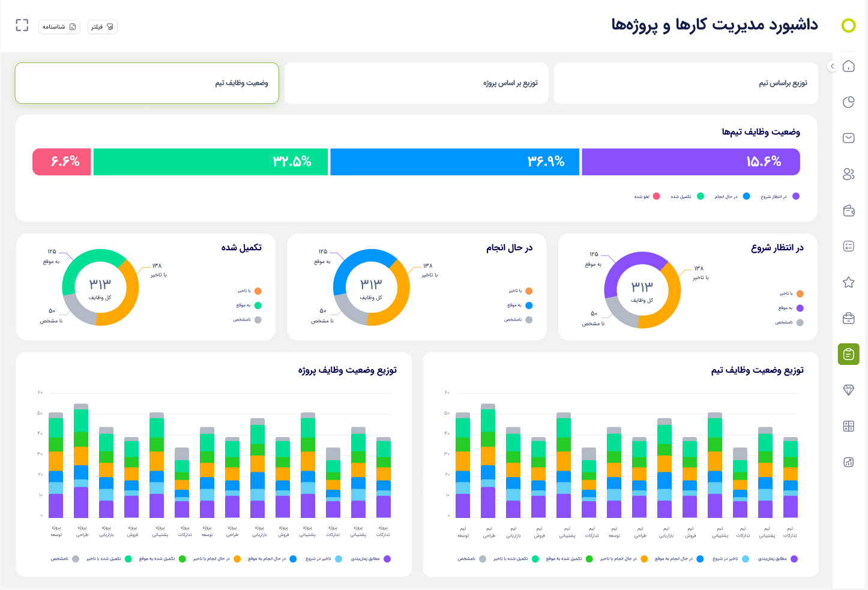Open the envelope messages sidebar icon

(x=848, y=138)
